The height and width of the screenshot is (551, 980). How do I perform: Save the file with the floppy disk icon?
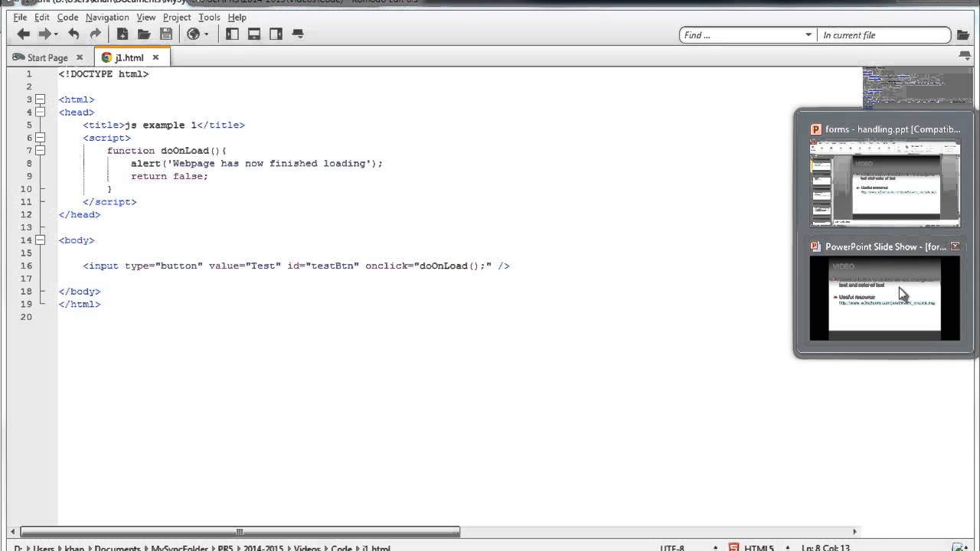tap(166, 34)
